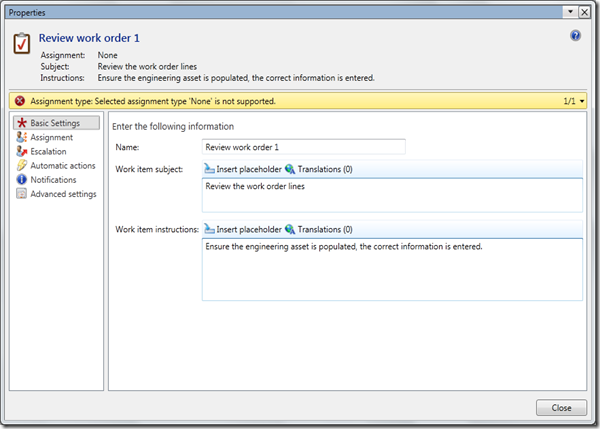Click Insert placeholder for Work item instructions
The width and height of the screenshot is (600, 429).
click(x=243, y=229)
